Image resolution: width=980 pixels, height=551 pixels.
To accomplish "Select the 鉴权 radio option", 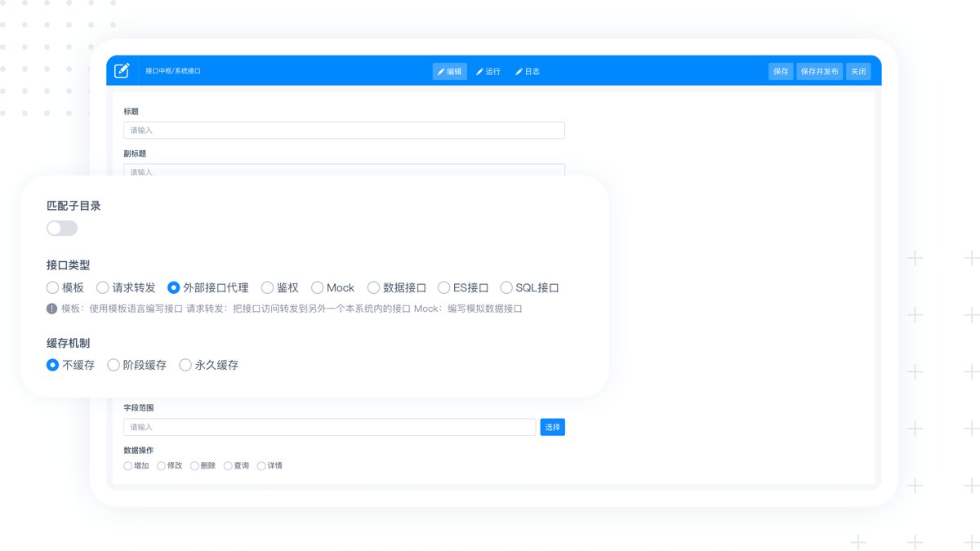I will [x=280, y=287].
